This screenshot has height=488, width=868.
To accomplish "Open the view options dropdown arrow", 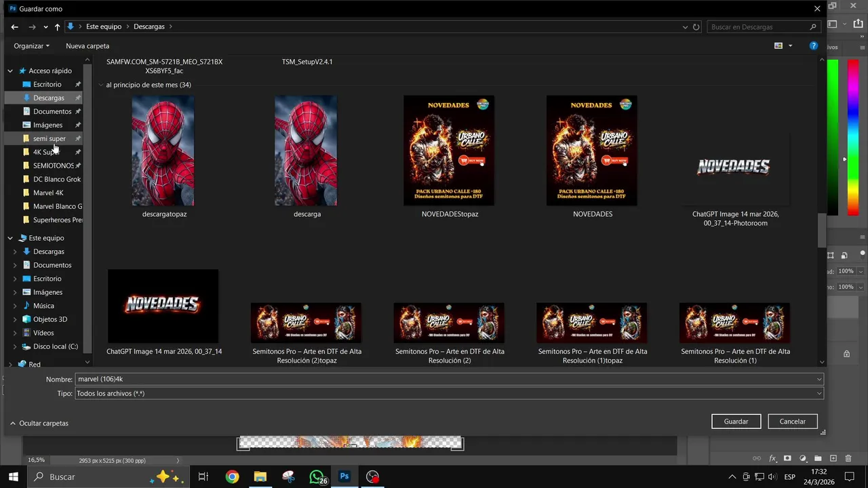I will click(x=790, y=46).
